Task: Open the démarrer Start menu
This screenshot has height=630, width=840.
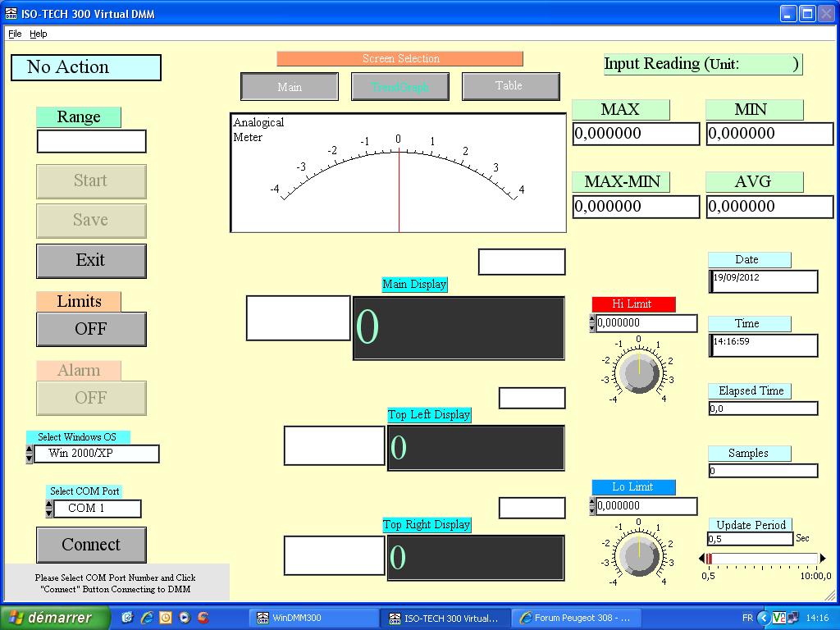Action: (x=54, y=618)
